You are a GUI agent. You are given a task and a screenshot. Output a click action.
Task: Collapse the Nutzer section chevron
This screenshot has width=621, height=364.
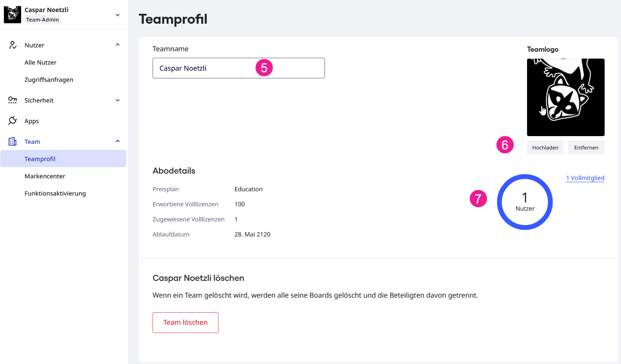pyautogui.click(x=118, y=45)
